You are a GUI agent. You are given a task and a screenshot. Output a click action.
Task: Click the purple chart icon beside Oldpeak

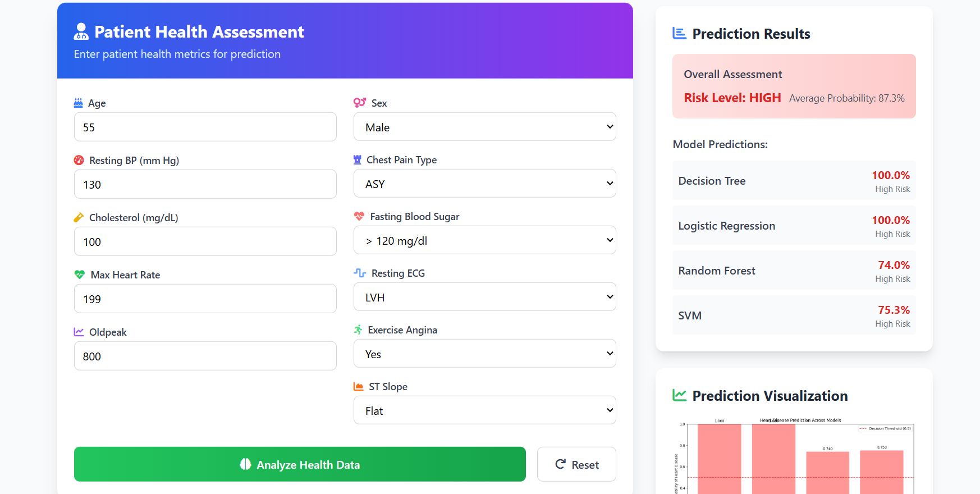tap(79, 332)
